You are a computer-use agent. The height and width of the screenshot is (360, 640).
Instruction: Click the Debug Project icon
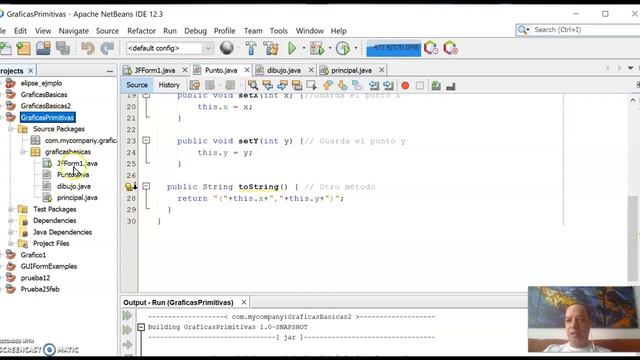[x=317, y=48]
